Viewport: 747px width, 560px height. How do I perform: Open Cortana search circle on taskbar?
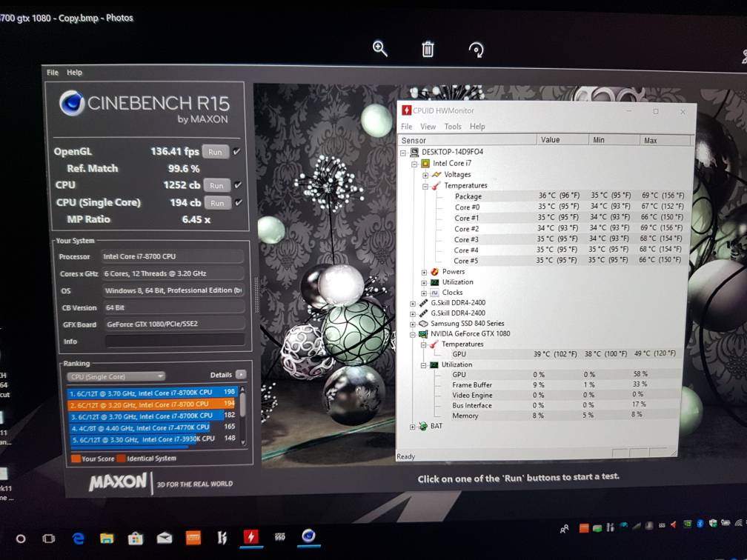click(21, 539)
